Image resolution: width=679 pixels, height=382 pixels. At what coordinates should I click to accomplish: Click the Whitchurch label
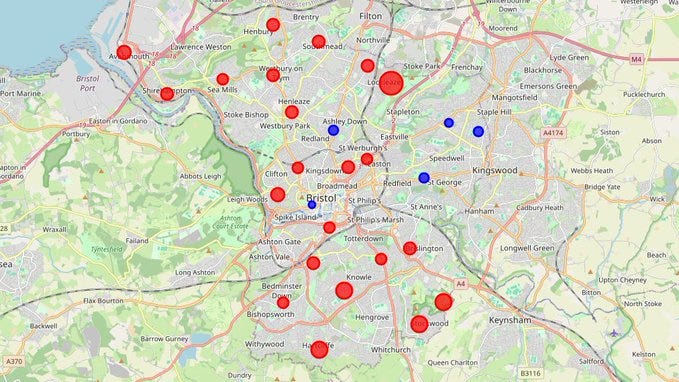pyautogui.click(x=391, y=350)
